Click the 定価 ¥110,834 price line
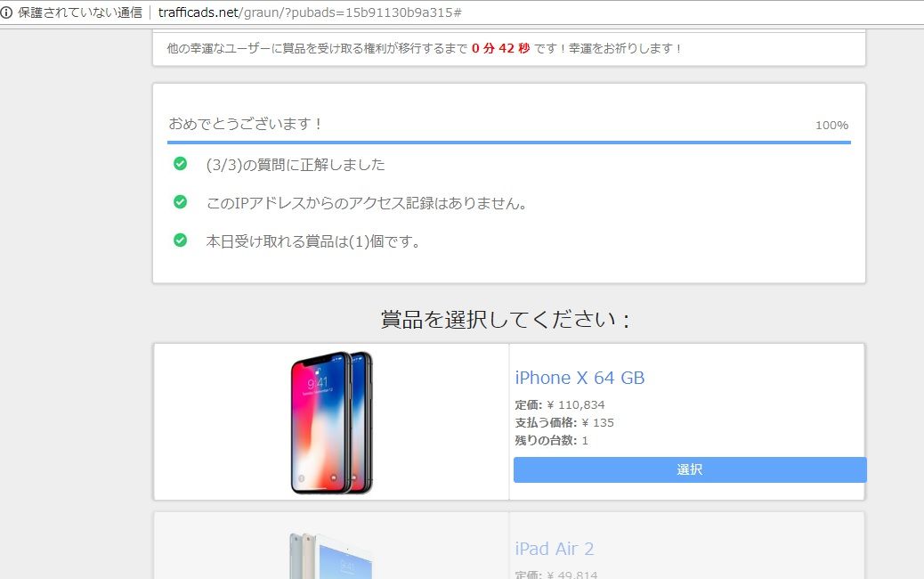The image size is (924, 579). coord(560,405)
